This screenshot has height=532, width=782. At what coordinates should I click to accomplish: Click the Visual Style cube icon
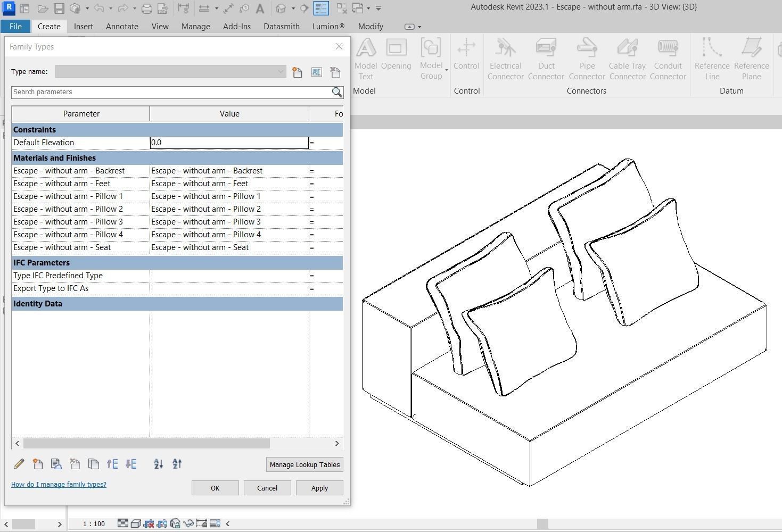click(x=136, y=523)
